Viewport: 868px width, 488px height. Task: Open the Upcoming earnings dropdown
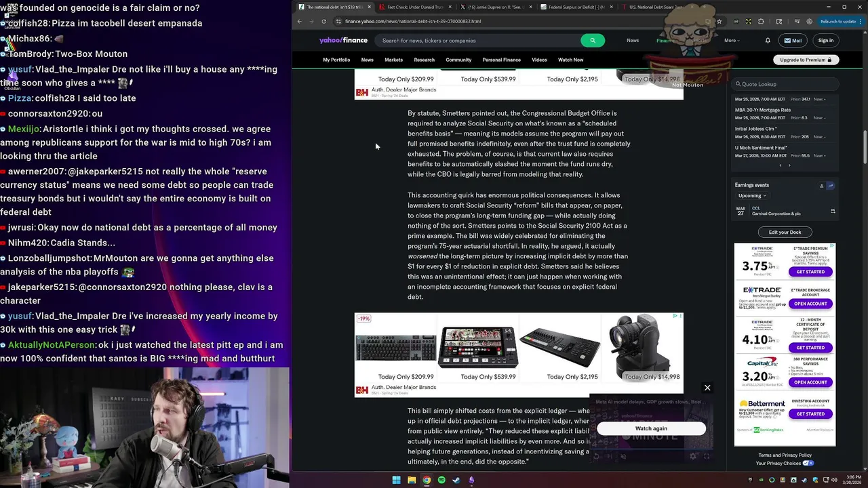click(752, 196)
